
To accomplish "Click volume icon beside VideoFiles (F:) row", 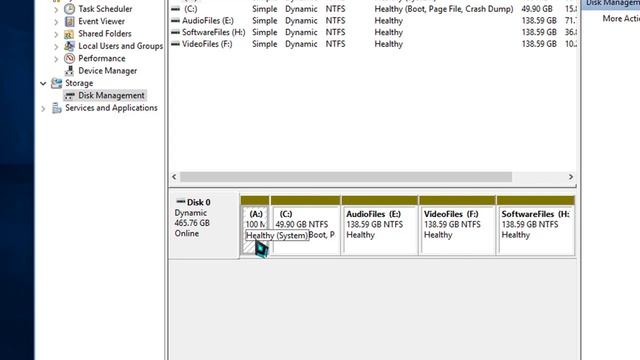I will tap(176, 44).
